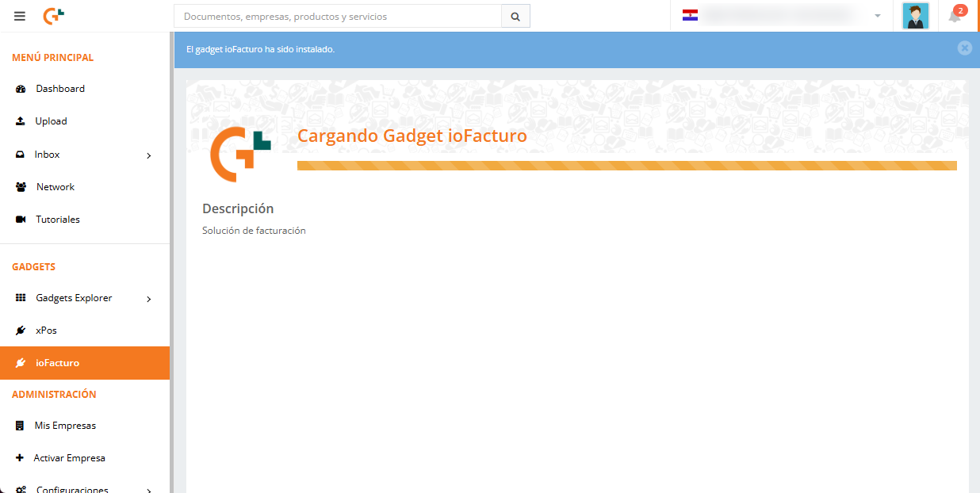Open the Inbox menu item
The width and height of the screenshot is (980, 493).
85,155
